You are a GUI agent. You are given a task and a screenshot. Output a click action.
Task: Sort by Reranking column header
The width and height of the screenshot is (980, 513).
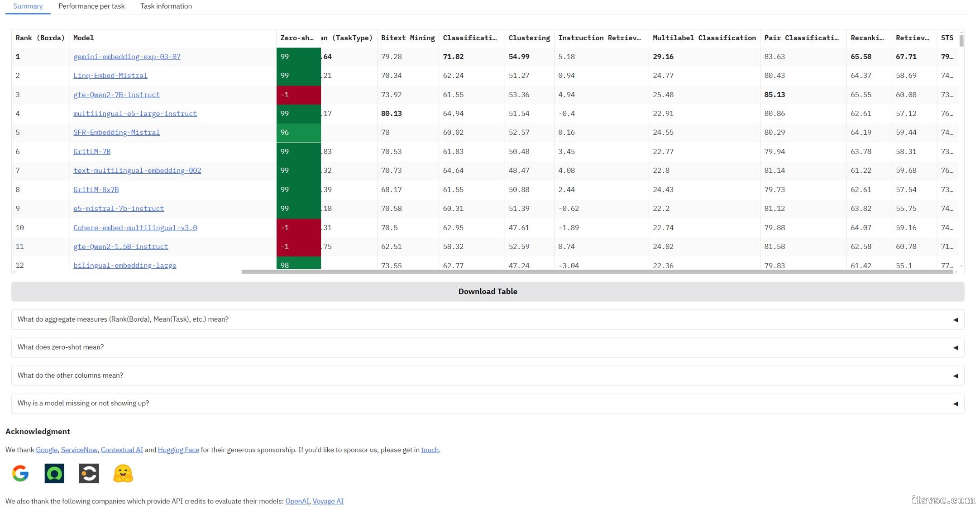point(869,38)
